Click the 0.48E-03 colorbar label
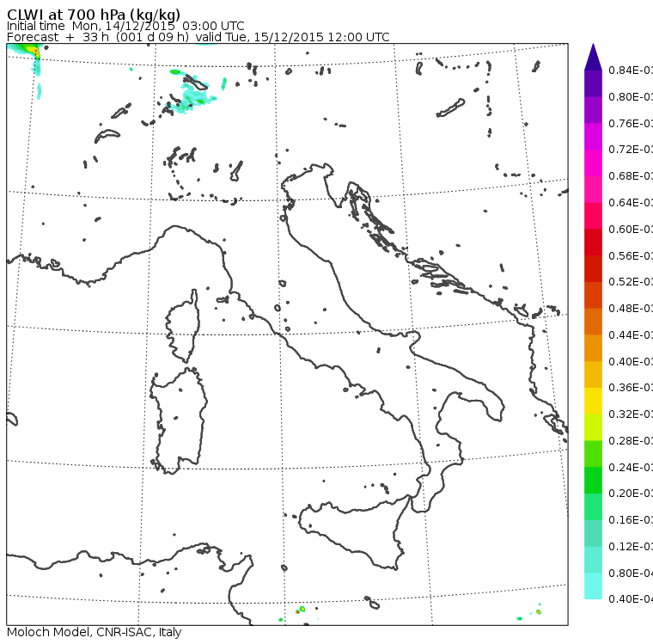Screen dimensions: 653x644 [631, 309]
